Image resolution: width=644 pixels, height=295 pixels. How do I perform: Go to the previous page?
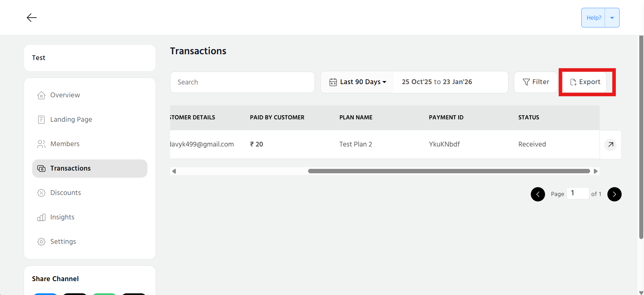[x=538, y=194]
